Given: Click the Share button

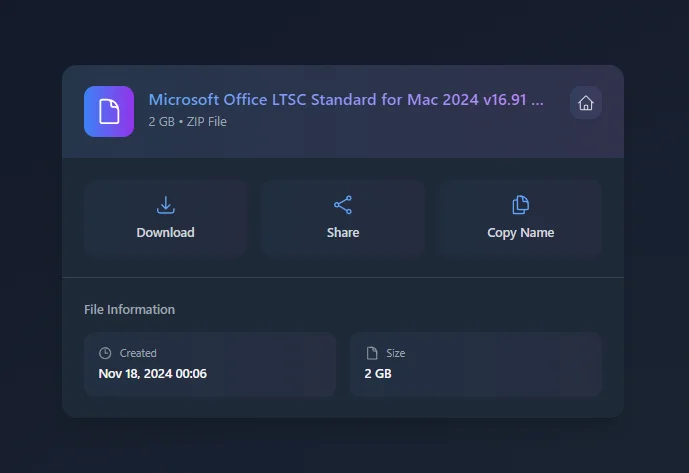Looking at the screenshot, I should (x=343, y=218).
